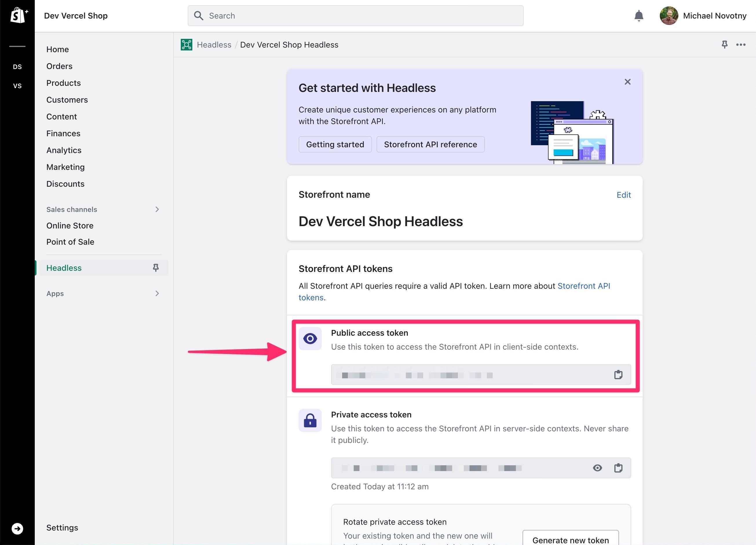The width and height of the screenshot is (756, 545).
Task: Select the Orders menu item
Action: pyautogui.click(x=59, y=66)
